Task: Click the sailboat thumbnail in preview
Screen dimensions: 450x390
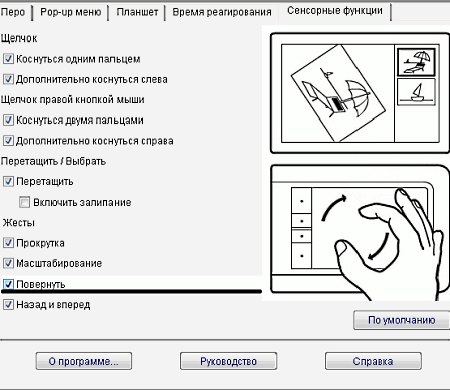Action: click(416, 92)
